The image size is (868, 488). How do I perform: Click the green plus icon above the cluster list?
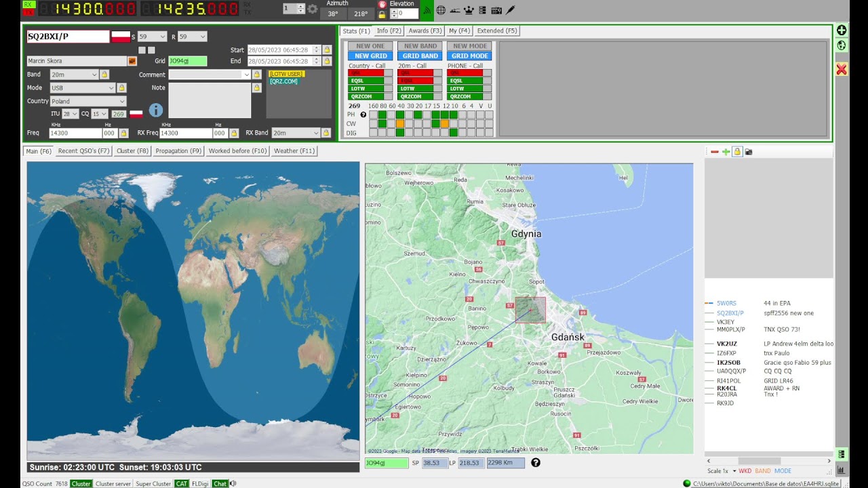coord(726,152)
